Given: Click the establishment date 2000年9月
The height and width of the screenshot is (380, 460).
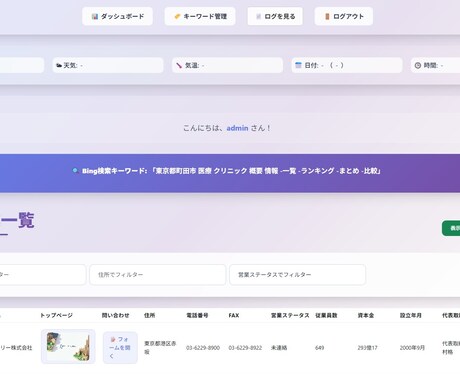Looking at the screenshot, I should (412, 348).
